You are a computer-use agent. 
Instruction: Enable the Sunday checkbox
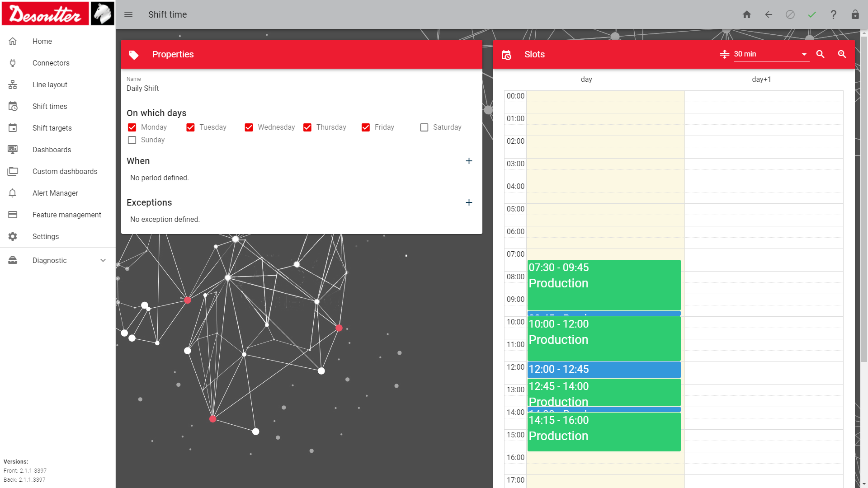pyautogui.click(x=132, y=140)
